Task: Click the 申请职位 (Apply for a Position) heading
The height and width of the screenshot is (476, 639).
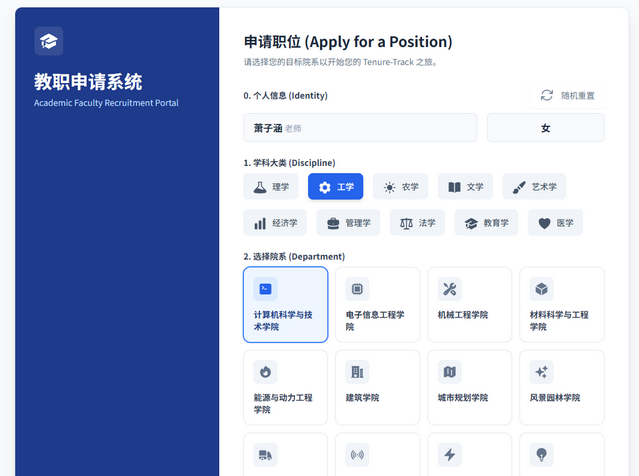Action: 348,42
